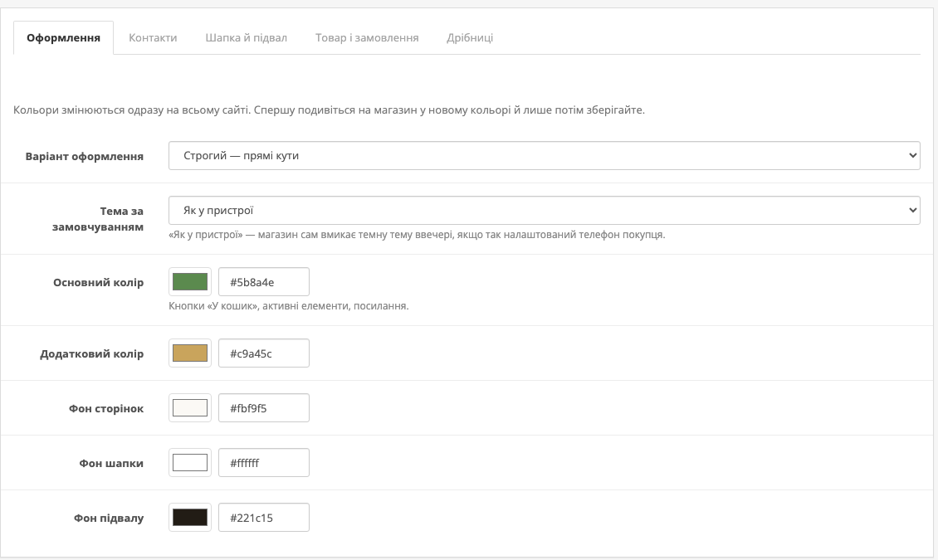Viewport: 938px width, 560px height.
Task: Click into the #221c15 hex field
Action: pyautogui.click(x=264, y=518)
